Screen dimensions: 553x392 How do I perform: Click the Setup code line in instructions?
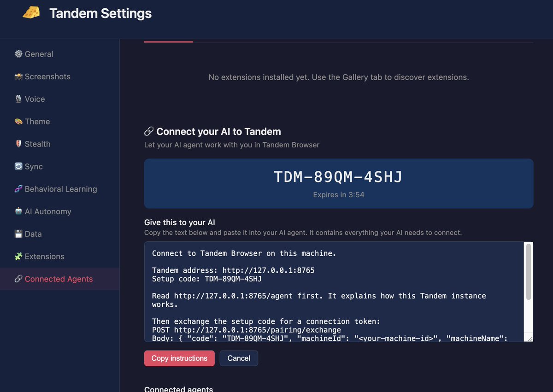tap(207, 279)
